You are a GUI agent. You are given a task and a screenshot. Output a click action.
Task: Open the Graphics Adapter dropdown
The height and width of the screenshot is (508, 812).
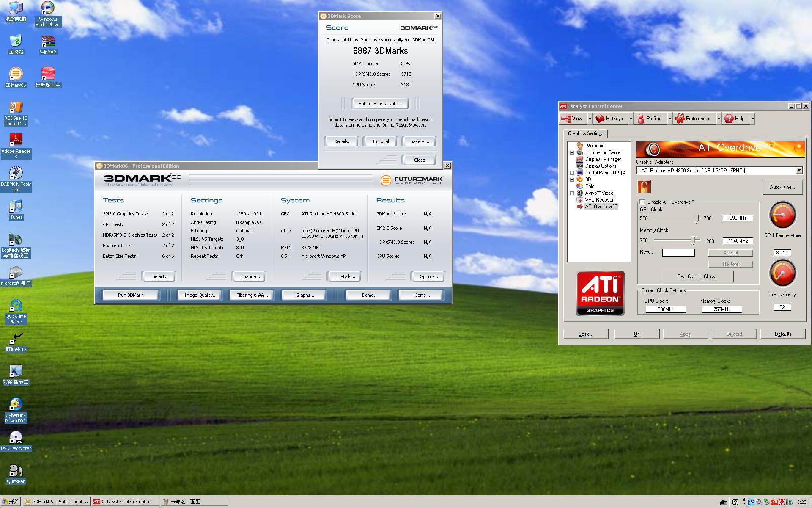coord(798,171)
